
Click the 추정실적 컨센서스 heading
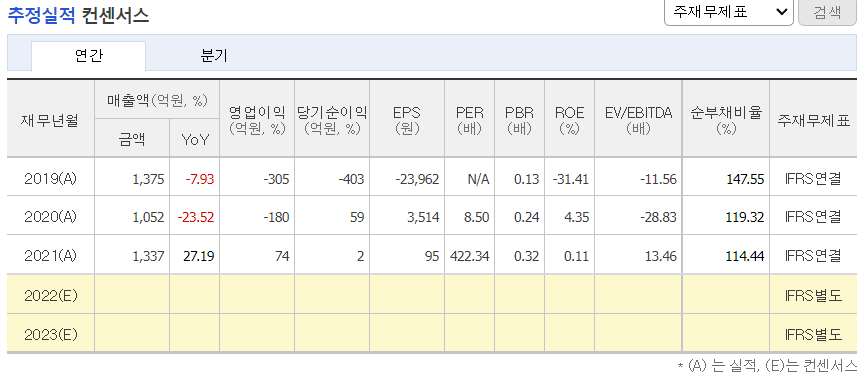pos(78,15)
